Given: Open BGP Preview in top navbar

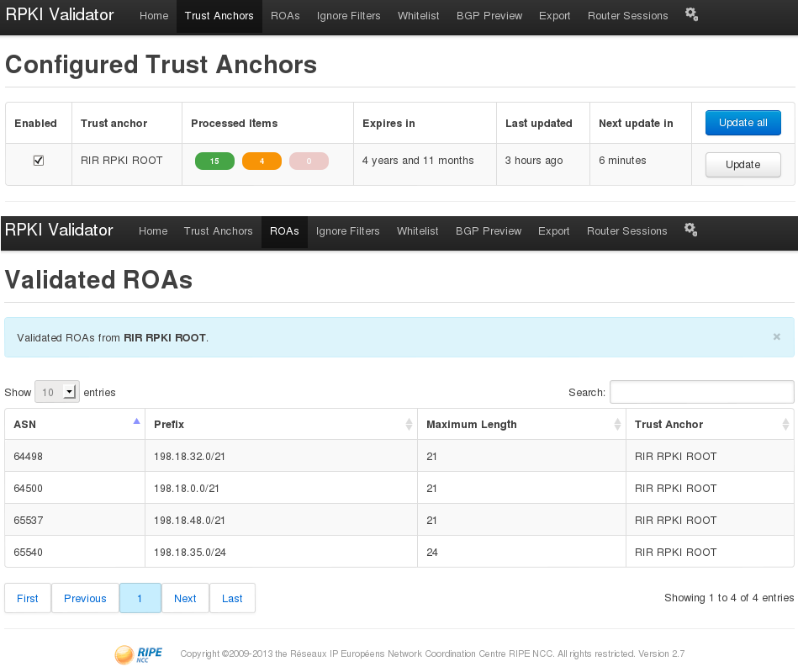Looking at the screenshot, I should (x=489, y=16).
